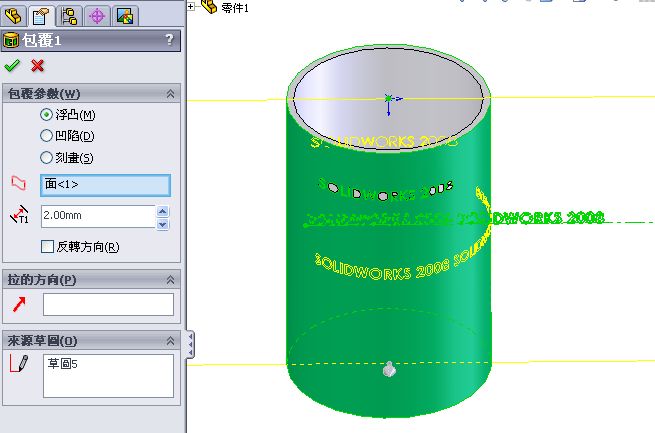
Task: Select the 浮凸(M) emboss option
Action: 46,114
